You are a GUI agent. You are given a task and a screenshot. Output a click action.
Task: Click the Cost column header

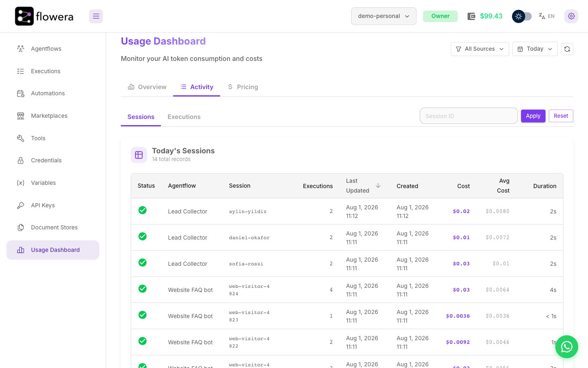463,186
